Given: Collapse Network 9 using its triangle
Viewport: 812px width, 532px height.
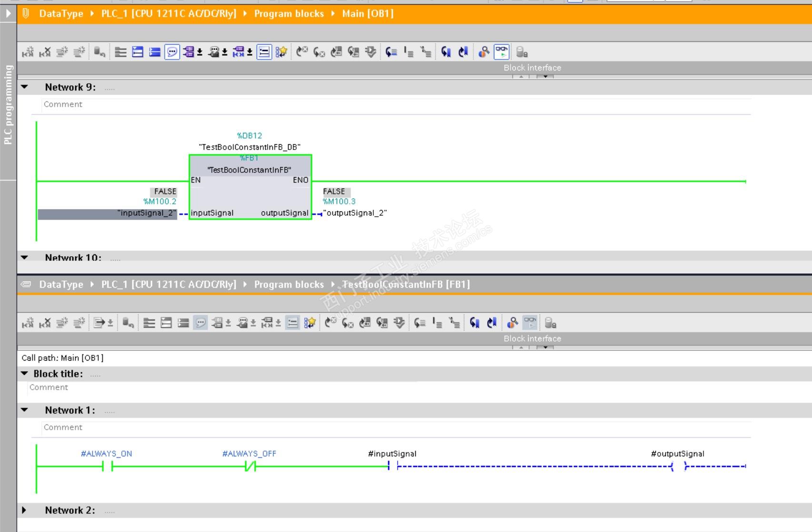Looking at the screenshot, I should [x=25, y=87].
